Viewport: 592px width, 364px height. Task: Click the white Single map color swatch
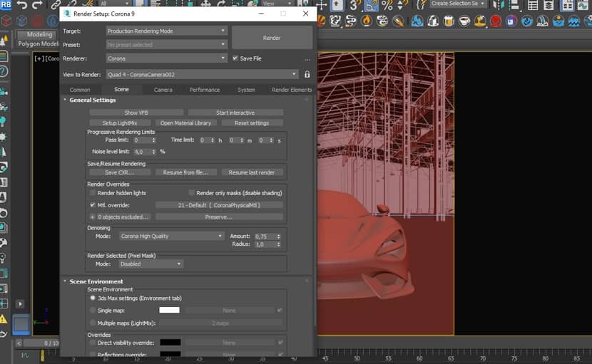(170, 310)
